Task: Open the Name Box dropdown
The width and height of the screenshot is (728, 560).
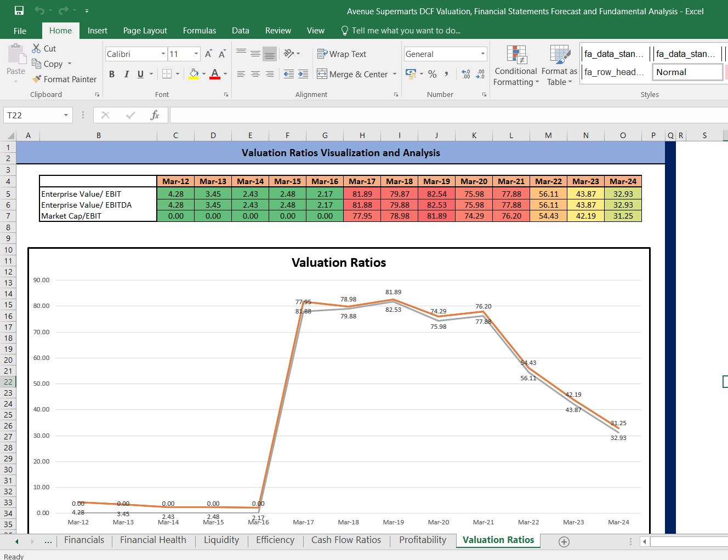Action: pos(66,115)
